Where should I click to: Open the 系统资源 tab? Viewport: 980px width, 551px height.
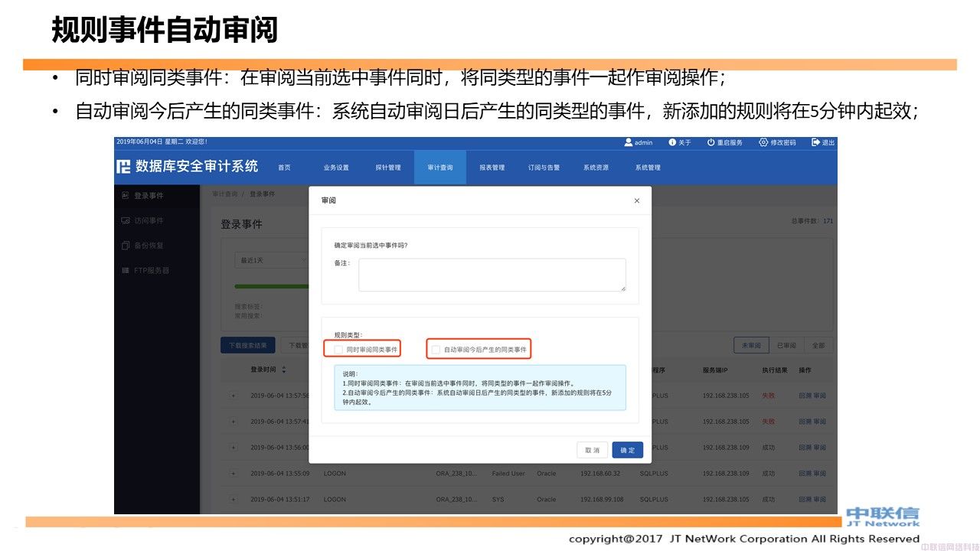596,168
